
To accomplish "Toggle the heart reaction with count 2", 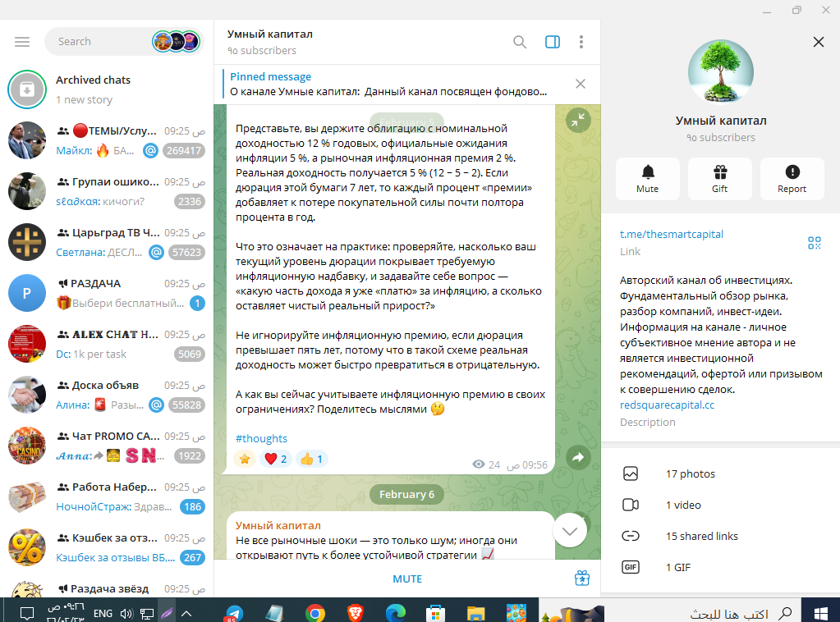I will [x=275, y=459].
